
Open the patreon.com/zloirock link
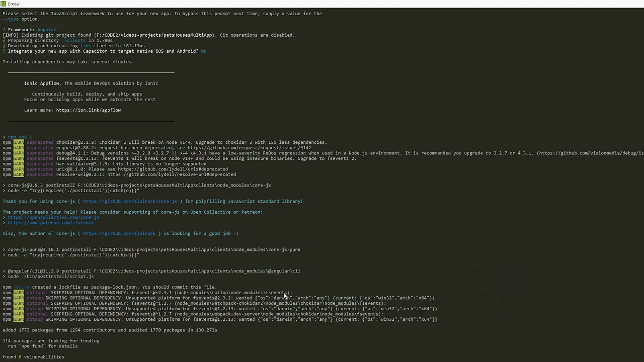51,223
